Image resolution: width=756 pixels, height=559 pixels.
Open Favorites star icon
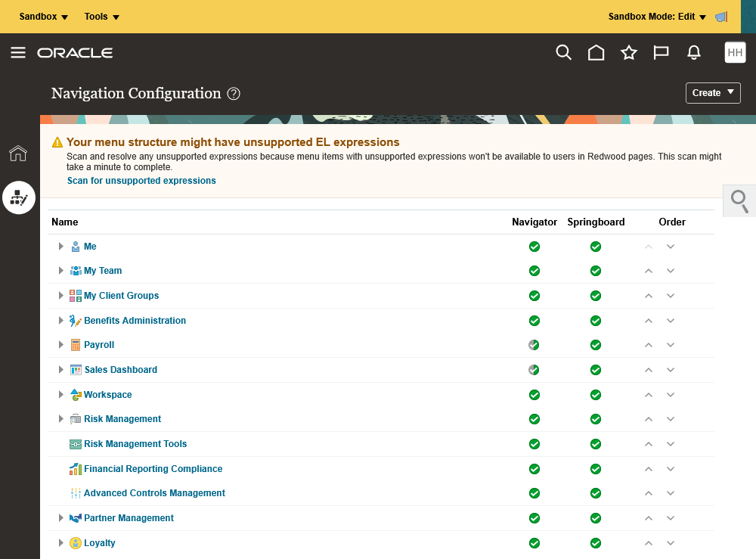tap(629, 52)
